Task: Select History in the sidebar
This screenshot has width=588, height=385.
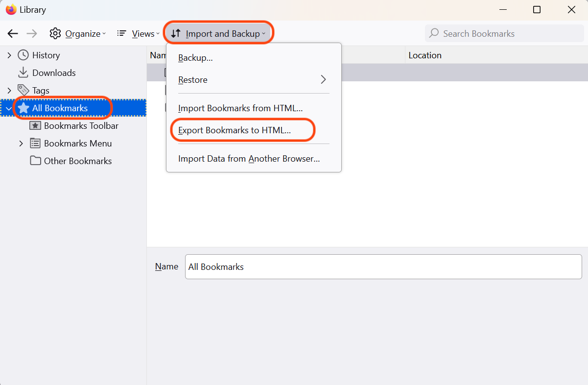Action: tap(46, 55)
